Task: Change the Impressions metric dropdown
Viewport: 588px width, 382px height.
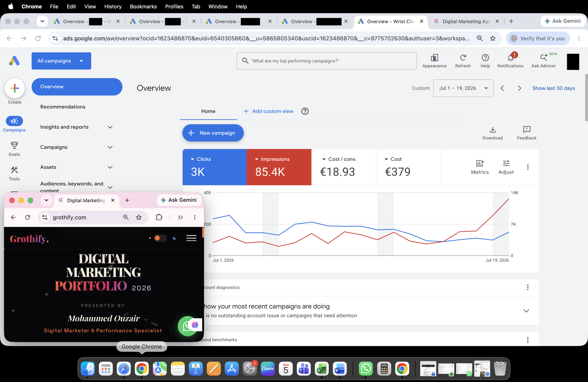Action: coord(272,159)
